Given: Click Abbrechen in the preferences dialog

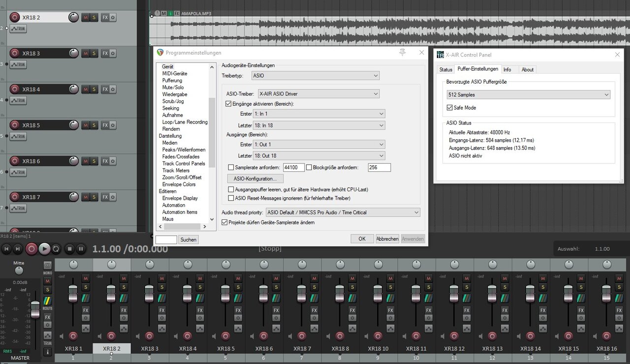Looking at the screenshot, I should (387, 239).
